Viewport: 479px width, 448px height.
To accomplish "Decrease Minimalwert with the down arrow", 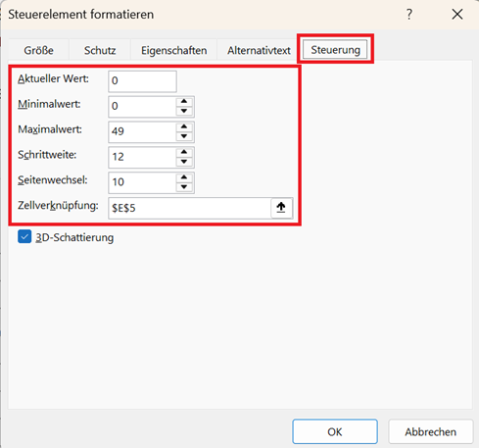I will [184, 111].
